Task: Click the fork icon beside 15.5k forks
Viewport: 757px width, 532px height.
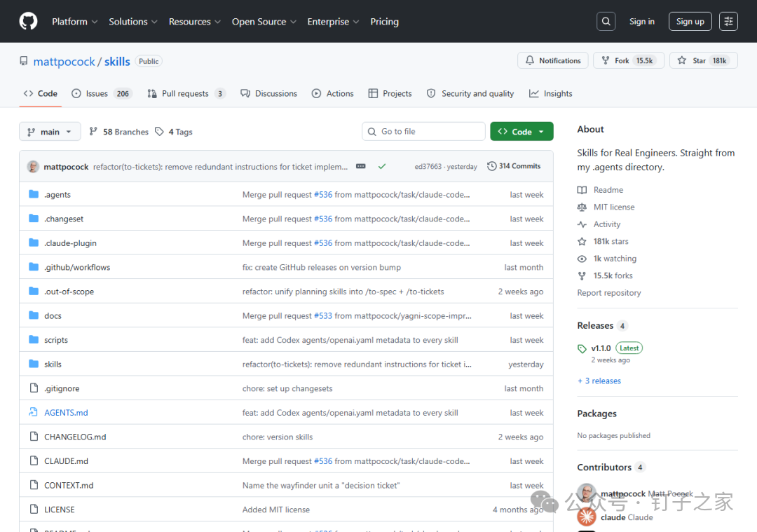Action: (582, 275)
